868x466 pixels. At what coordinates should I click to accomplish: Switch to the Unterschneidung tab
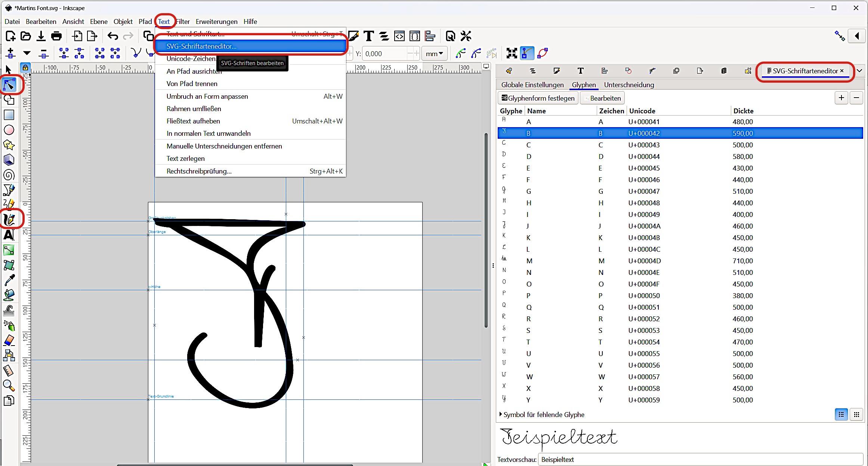click(629, 85)
